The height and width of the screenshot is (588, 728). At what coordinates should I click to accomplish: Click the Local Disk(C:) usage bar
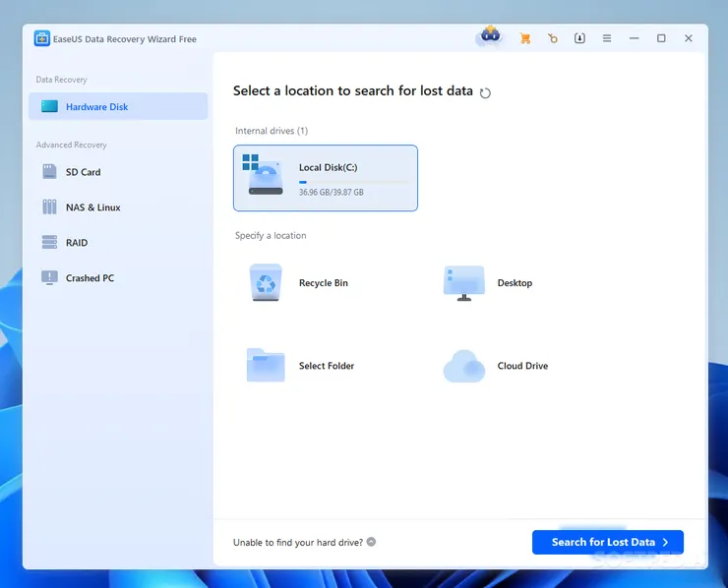point(354,182)
